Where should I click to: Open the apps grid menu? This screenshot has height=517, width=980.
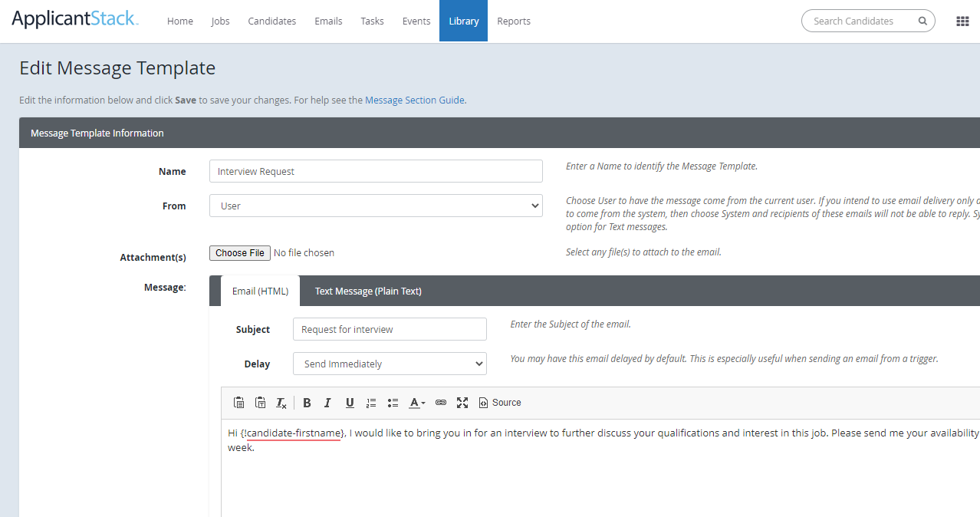[962, 21]
